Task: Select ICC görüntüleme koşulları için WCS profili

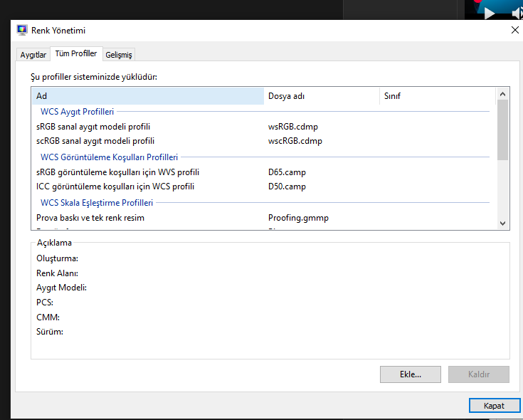Action: coord(115,187)
